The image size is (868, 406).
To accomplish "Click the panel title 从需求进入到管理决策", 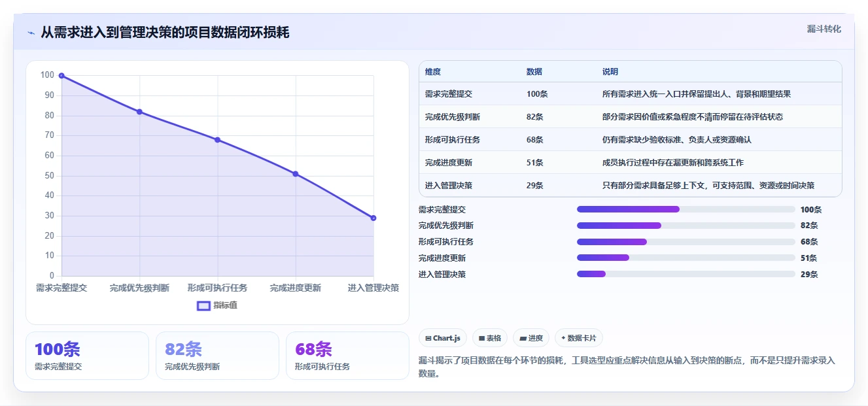I will 165,33.
